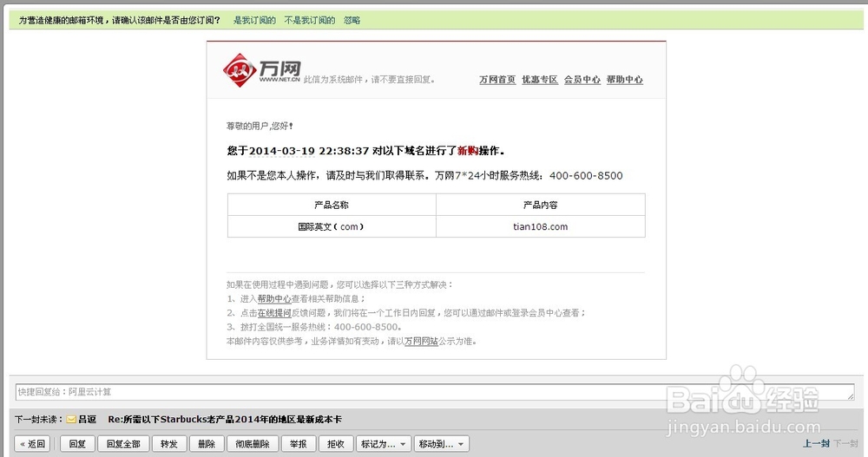Click 忽略 in the subscription bar
This screenshot has height=457, width=868.
point(352,21)
